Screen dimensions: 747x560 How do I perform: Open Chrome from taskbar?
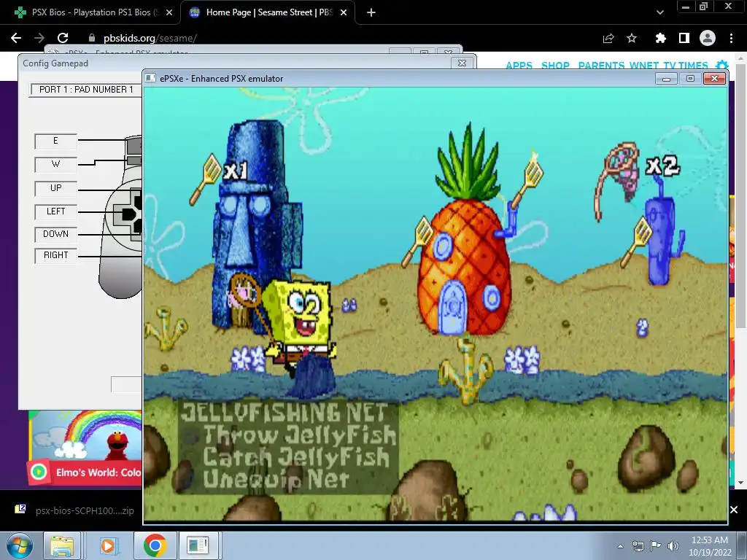click(x=155, y=545)
